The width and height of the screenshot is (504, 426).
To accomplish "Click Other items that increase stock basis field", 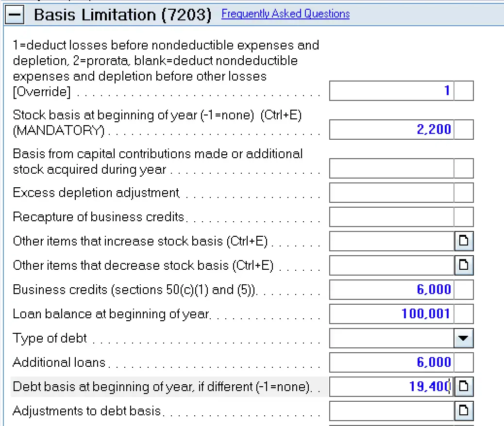I will point(391,241).
